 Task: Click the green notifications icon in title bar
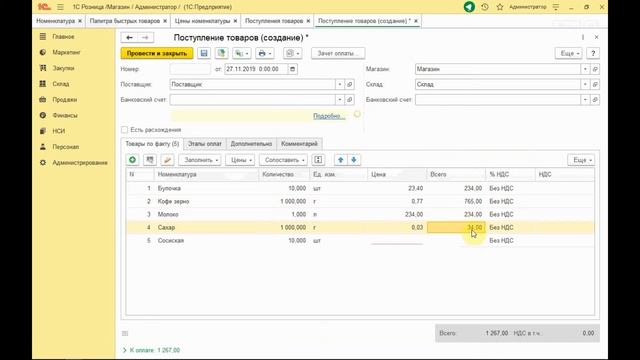(469, 7)
